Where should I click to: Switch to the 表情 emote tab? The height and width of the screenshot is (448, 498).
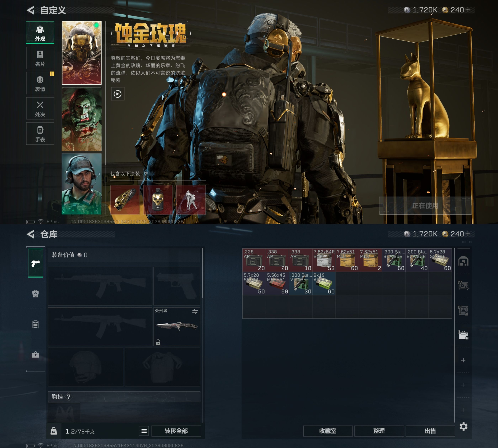[x=40, y=83]
